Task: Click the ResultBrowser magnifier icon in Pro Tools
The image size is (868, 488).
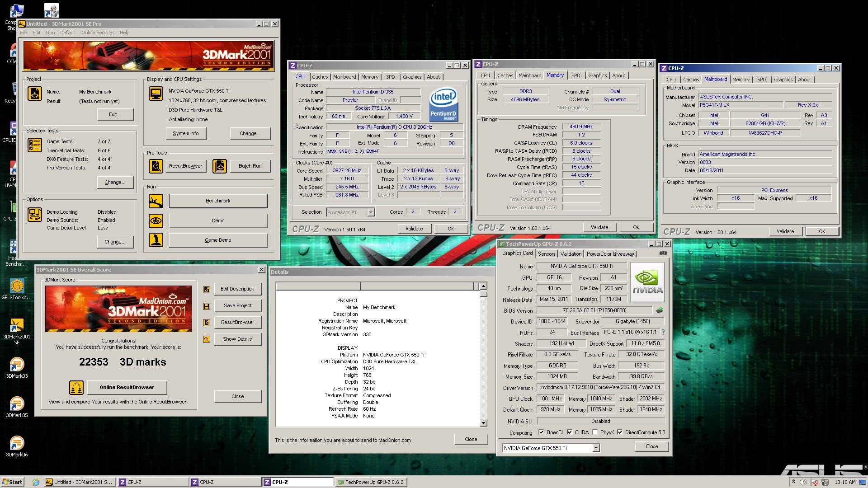Action: (x=156, y=166)
